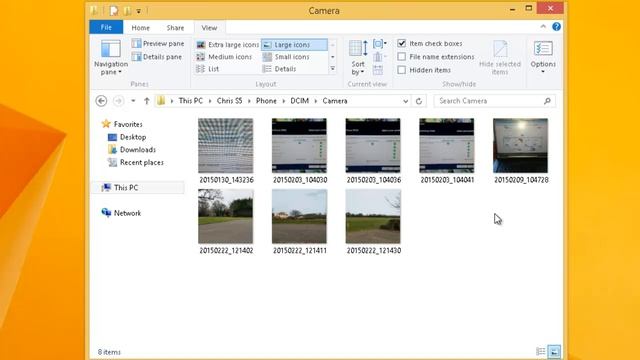Navigate to Chris S5 in address bar
Image resolution: width=640 pixels, height=360 pixels.
(x=229, y=101)
